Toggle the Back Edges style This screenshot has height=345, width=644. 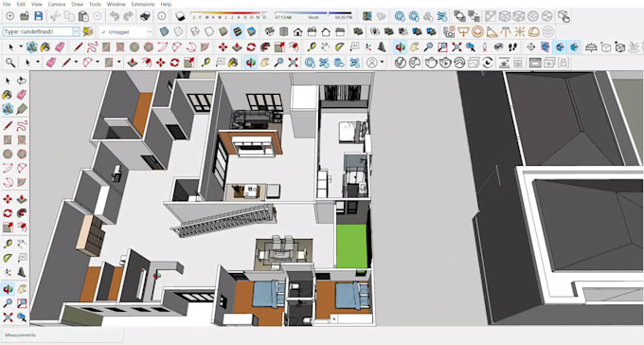pos(178,31)
